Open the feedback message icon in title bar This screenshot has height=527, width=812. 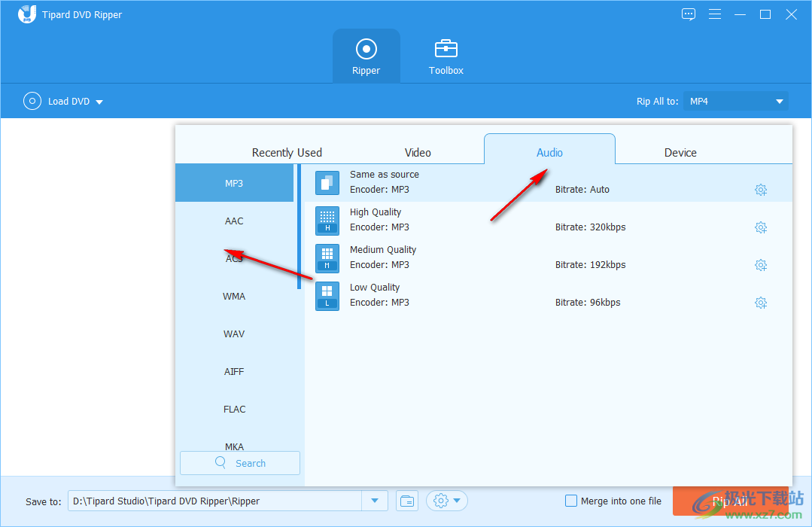(689, 14)
